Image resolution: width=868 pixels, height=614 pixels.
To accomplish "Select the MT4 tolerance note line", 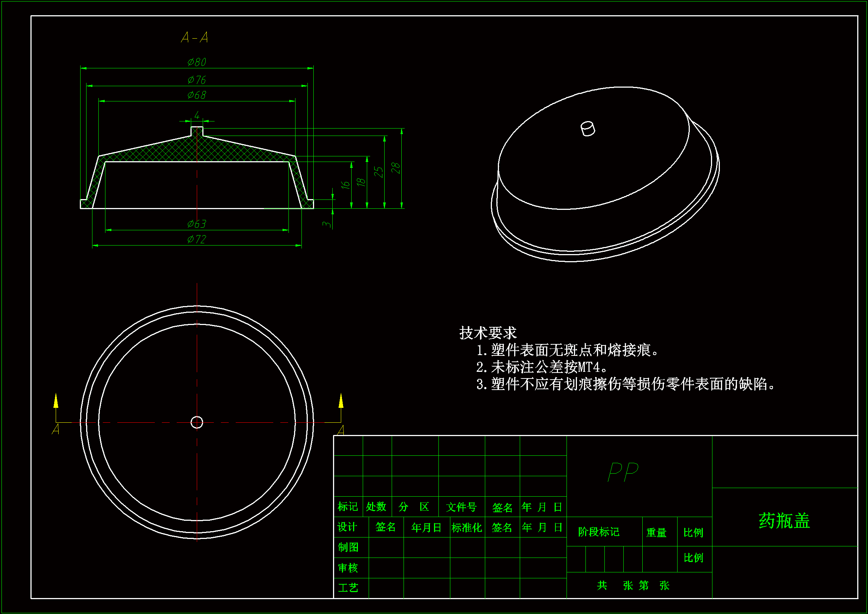I will point(541,367).
